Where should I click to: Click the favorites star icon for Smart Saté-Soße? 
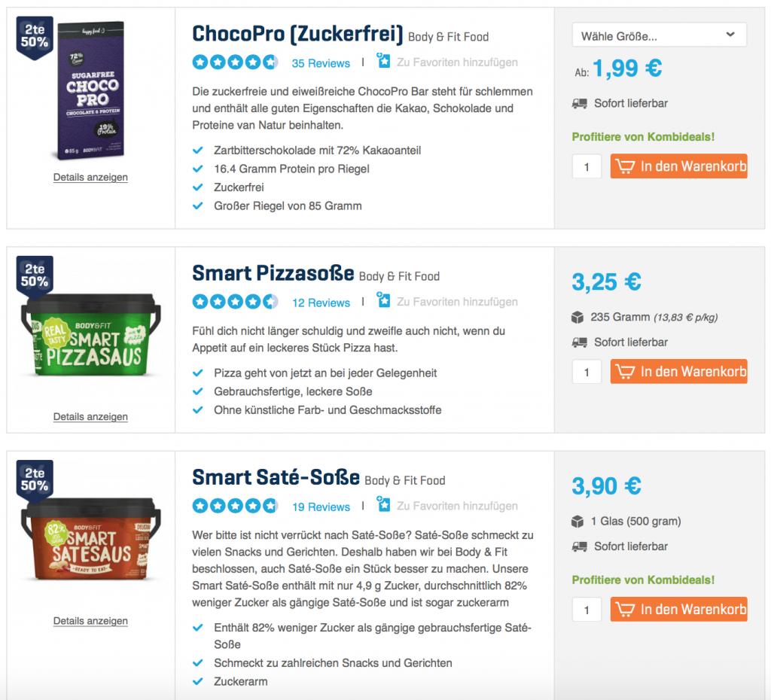coord(384,505)
